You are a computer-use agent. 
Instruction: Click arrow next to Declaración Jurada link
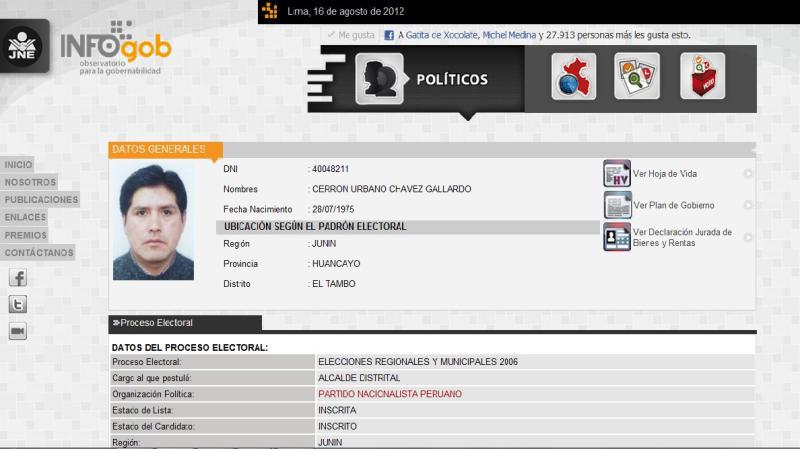click(748, 237)
